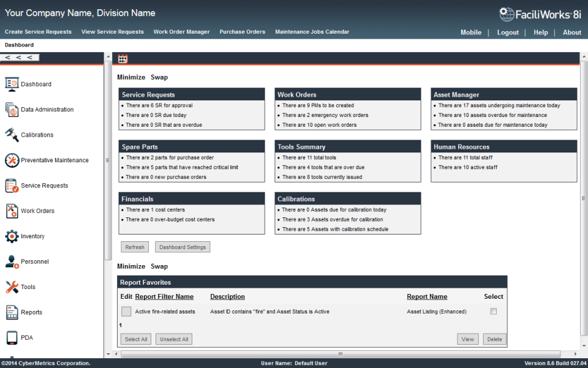
Task: Open View Service Requests menu
Action: [113, 32]
